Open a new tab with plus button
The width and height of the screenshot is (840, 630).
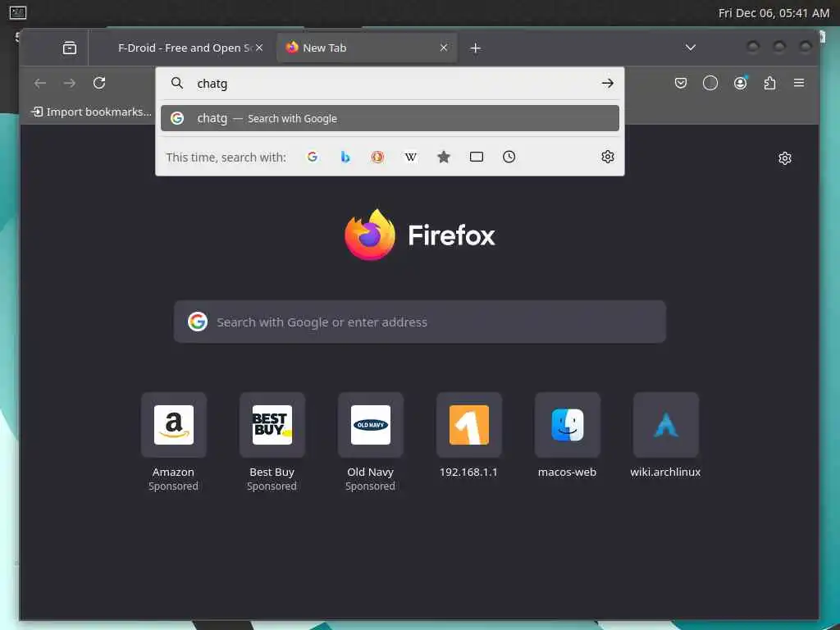pos(475,48)
